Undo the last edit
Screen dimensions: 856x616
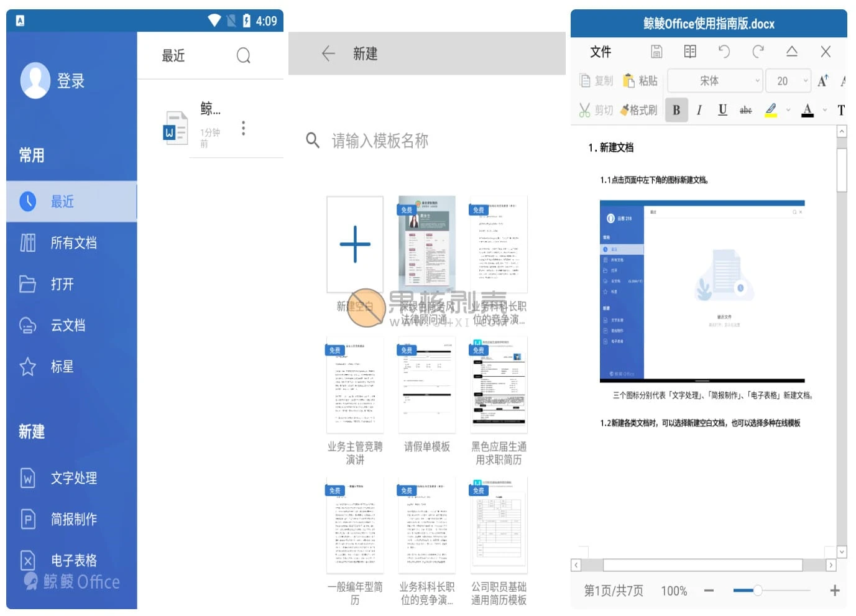pos(724,52)
